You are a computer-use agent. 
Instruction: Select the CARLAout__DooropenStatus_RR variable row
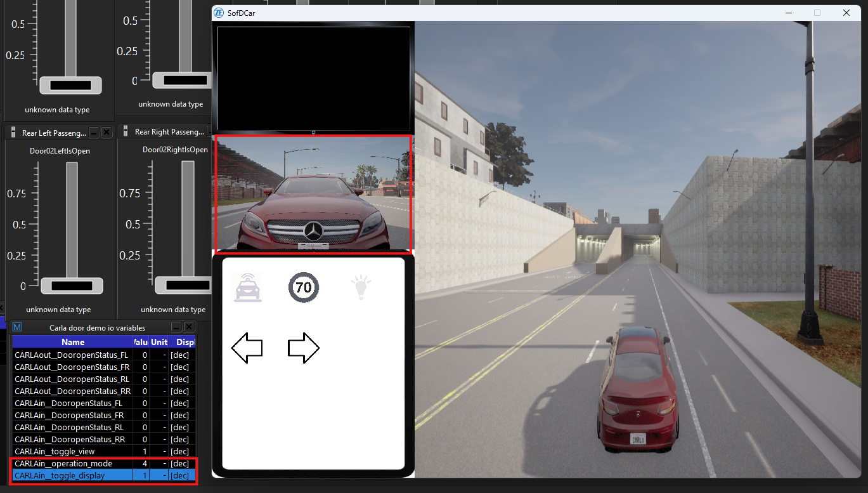coord(73,391)
